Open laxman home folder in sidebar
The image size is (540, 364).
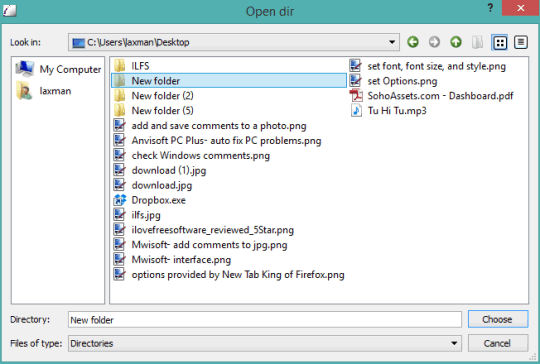[44, 91]
